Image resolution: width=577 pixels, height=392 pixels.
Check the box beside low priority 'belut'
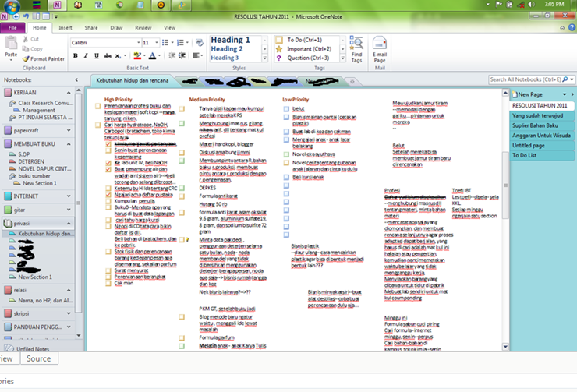click(286, 109)
